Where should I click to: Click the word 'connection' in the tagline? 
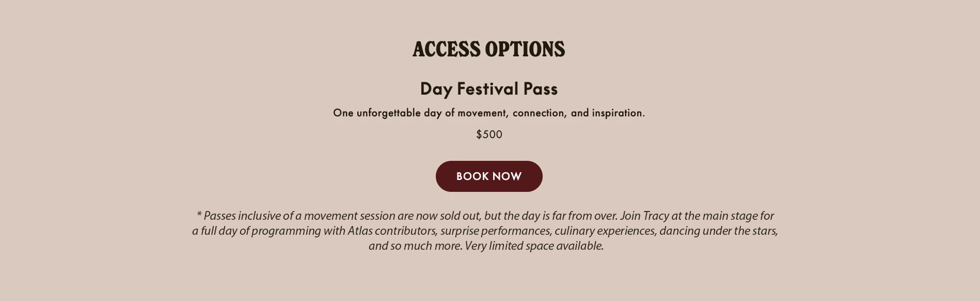[x=538, y=113]
